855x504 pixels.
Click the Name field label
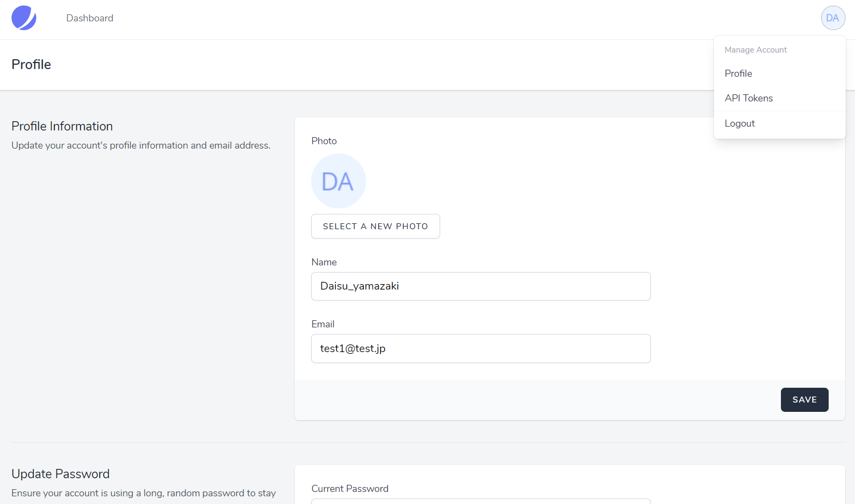pos(324,262)
